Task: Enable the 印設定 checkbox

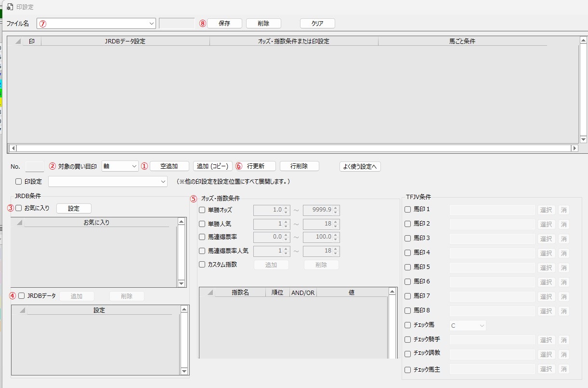Action: click(x=19, y=182)
